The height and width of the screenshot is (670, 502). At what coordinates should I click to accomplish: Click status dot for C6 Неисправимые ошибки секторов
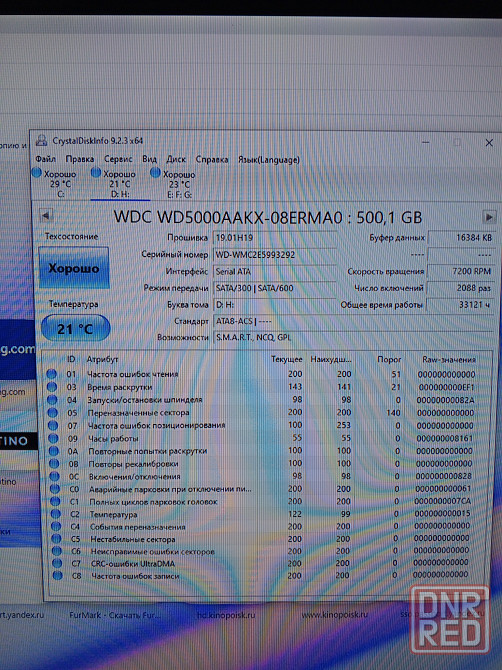57,551
